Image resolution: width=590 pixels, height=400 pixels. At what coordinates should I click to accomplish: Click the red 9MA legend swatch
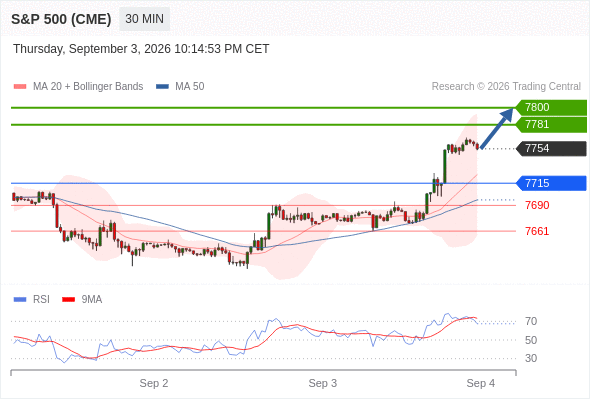(68, 300)
